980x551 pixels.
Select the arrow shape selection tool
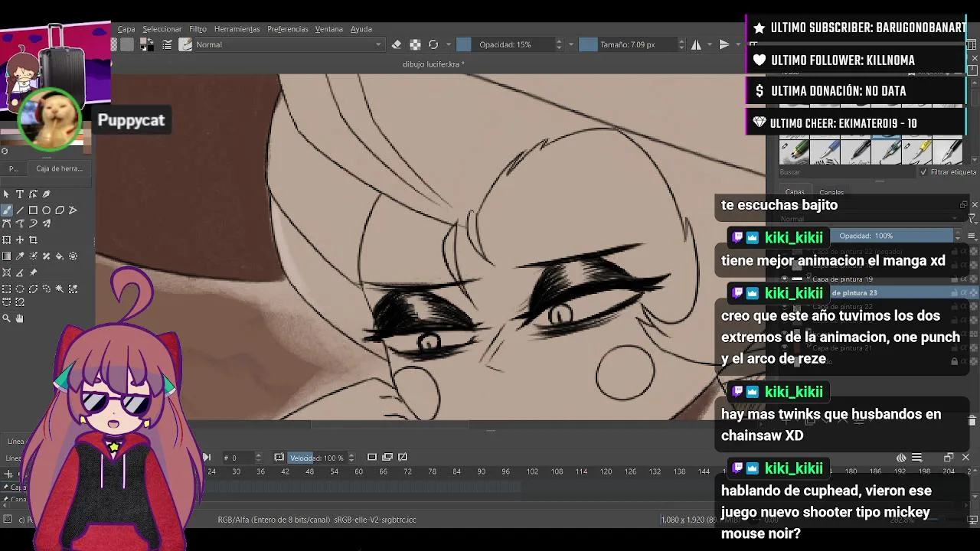pyautogui.click(x=7, y=194)
